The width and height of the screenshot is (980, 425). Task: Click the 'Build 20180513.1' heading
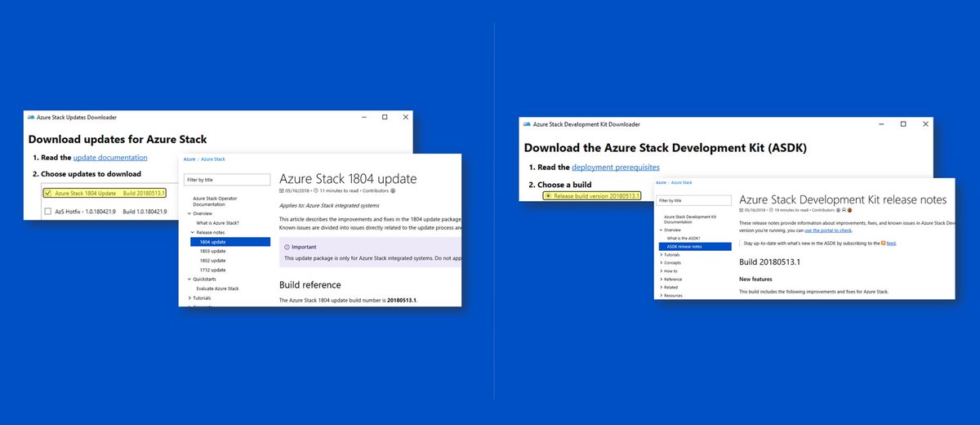(768, 262)
